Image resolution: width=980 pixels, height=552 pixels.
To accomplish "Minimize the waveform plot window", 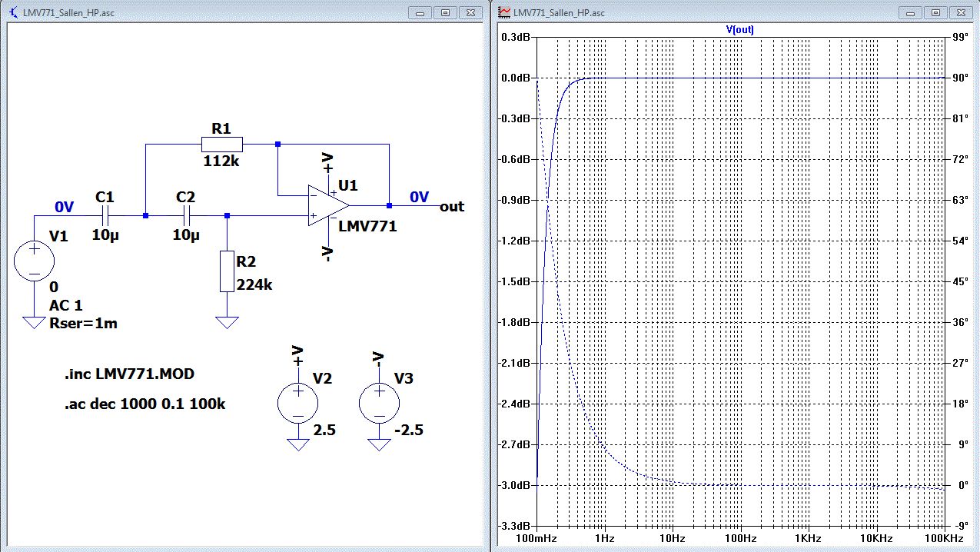I will tap(909, 12).
